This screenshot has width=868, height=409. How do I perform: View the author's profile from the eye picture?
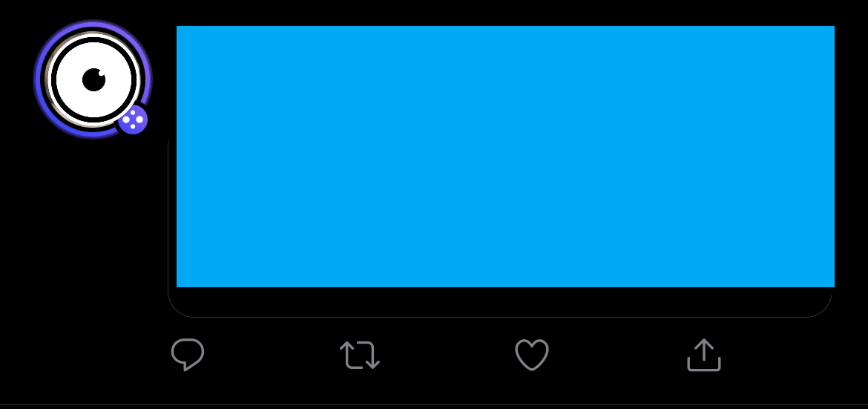point(93,79)
